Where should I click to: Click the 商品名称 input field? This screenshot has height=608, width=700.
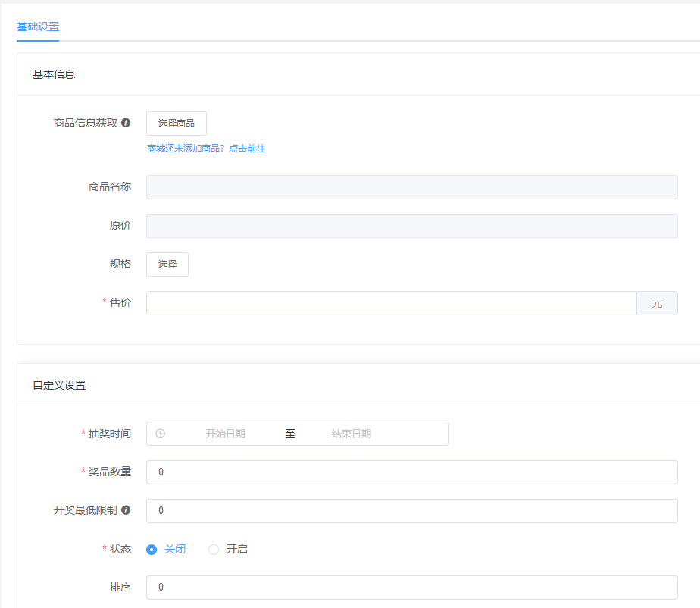point(411,187)
